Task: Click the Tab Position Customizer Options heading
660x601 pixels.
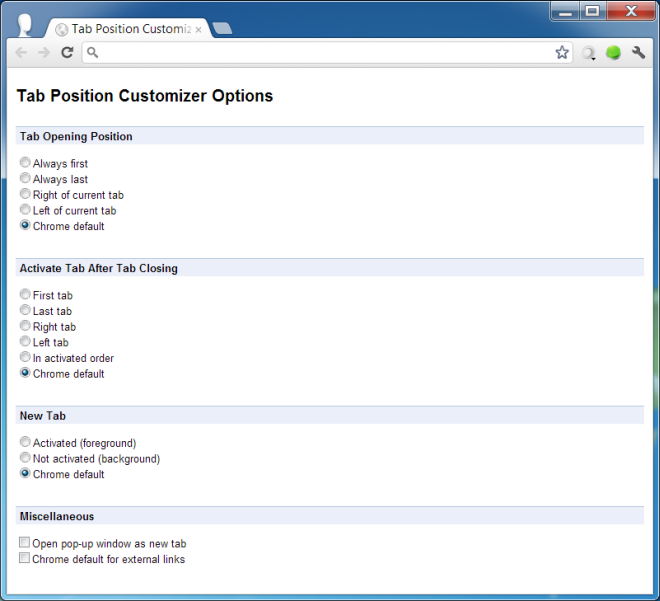Action: coord(145,96)
